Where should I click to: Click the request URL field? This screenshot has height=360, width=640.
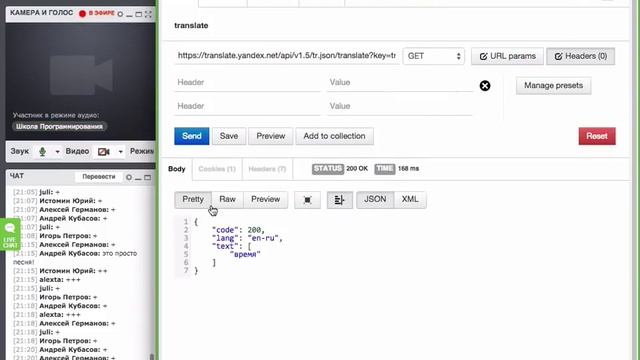click(x=287, y=56)
